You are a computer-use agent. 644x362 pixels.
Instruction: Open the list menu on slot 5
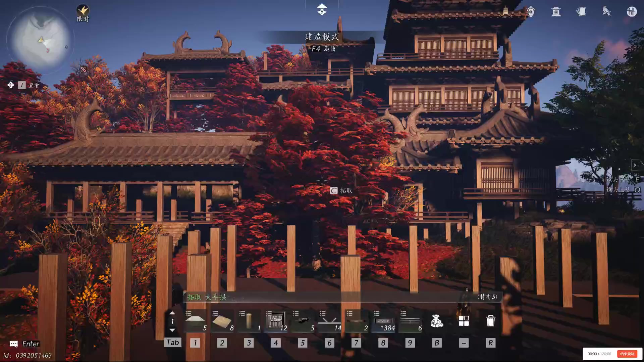click(296, 313)
